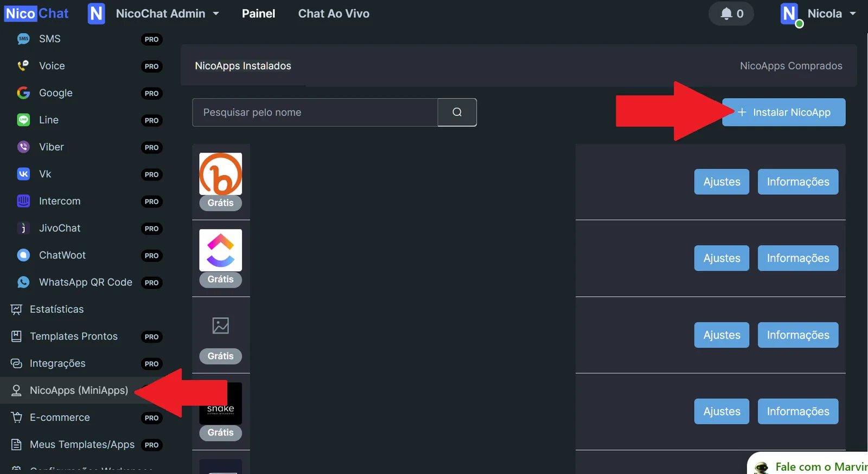
Task: Open the Intercom channel icon
Action: (23, 201)
